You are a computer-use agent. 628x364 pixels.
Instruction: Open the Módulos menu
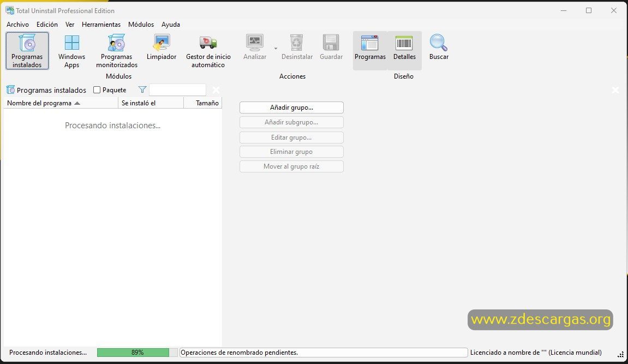[x=141, y=25]
